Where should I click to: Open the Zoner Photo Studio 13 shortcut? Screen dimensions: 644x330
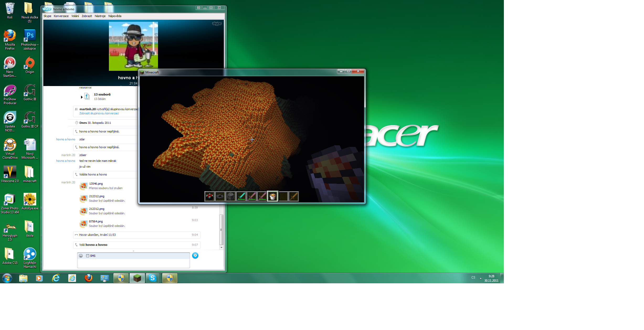(x=10, y=203)
